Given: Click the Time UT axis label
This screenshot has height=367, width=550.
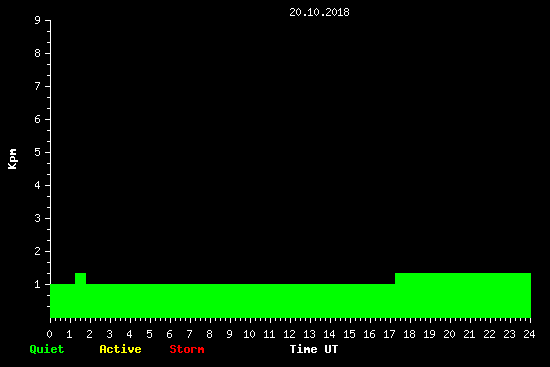Looking at the screenshot, I should tap(314, 349).
